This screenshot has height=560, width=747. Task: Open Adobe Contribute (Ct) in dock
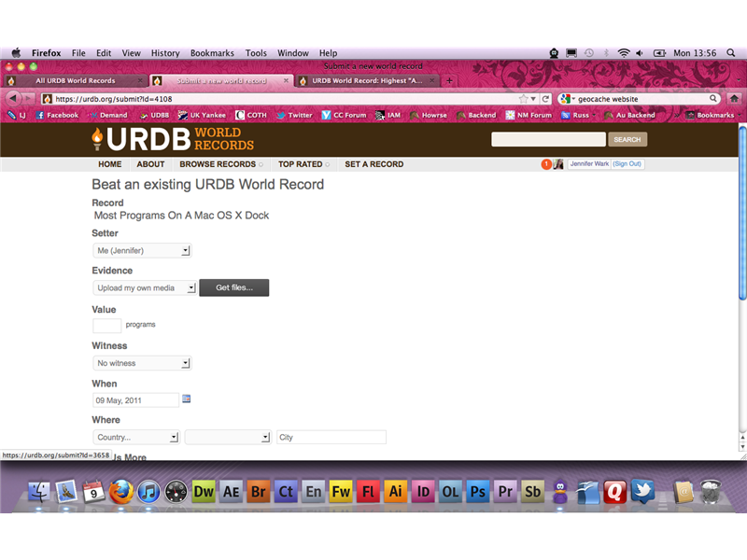[x=286, y=492]
